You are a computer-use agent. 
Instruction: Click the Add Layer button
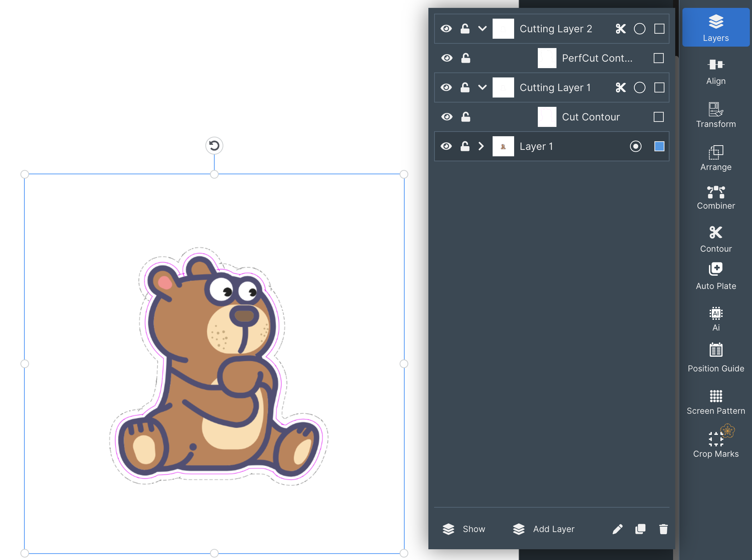tap(544, 529)
